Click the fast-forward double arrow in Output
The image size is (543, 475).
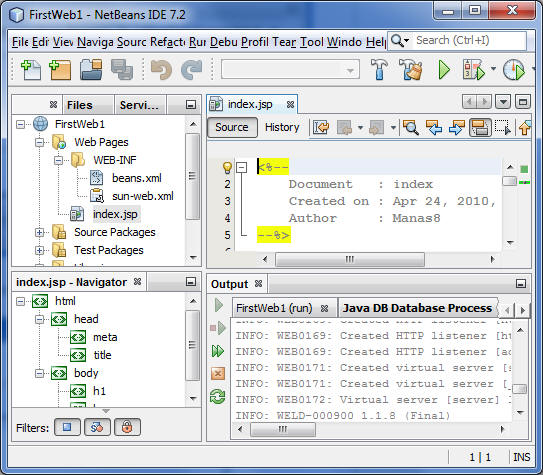218,351
